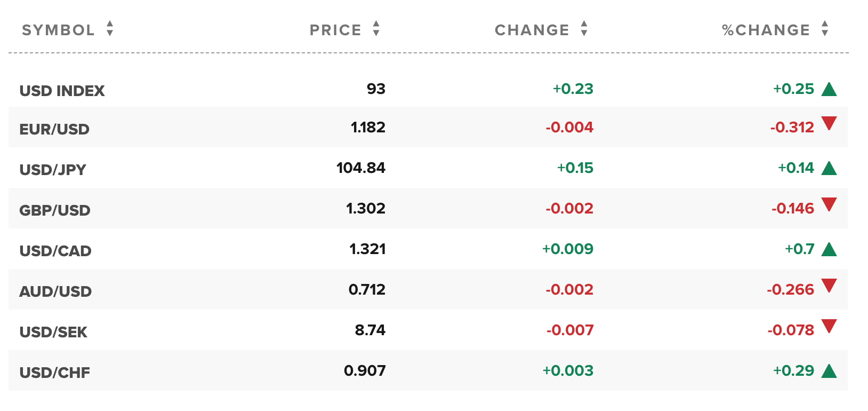Viewport: 868px width, 411px height.
Task: Select USD/JPY change +0.15
Action: coord(575,168)
